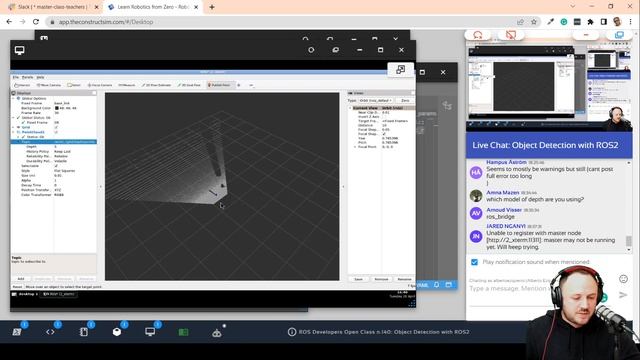The image size is (640, 360).
Task: Expand the PointCloud2 Status Ok node
Action: [18, 137]
